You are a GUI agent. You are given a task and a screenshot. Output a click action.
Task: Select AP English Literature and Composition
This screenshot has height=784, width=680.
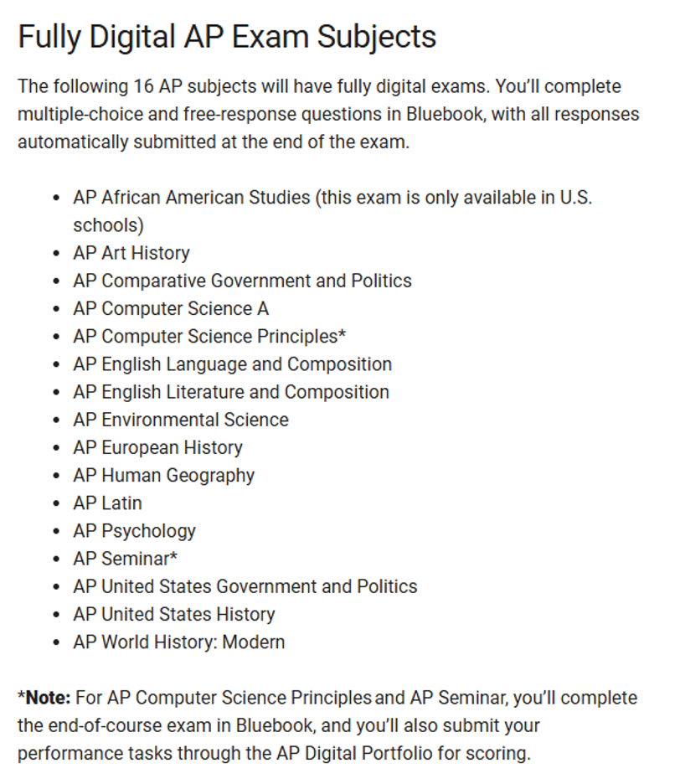click(231, 392)
